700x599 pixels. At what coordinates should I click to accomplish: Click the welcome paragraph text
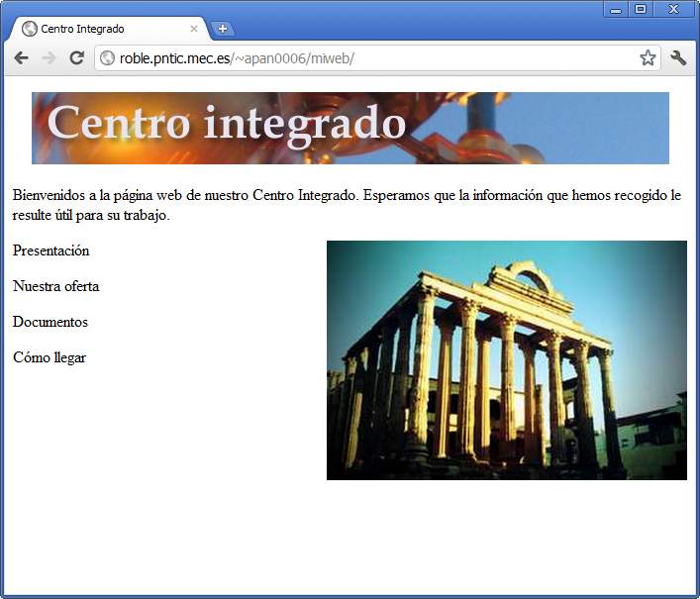pyautogui.click(x=347, y=205)
